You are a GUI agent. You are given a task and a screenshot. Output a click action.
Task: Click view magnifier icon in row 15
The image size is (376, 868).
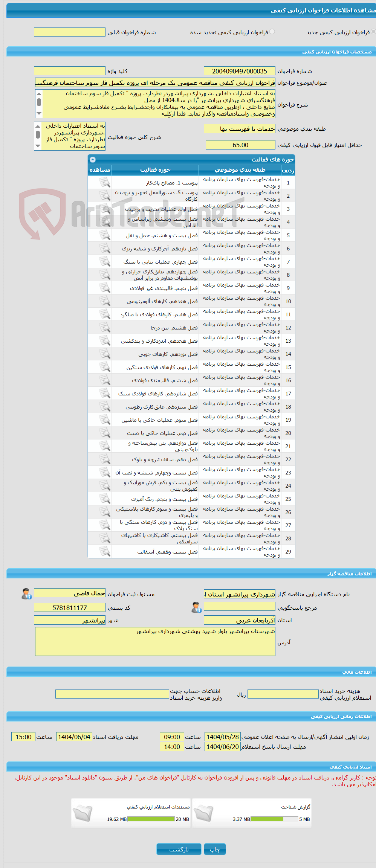pos(104,367)
